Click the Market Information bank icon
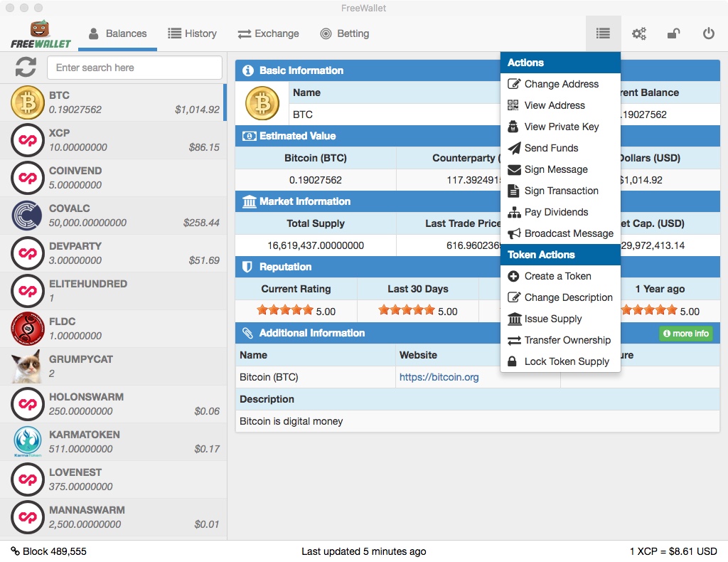 (249, 201)
